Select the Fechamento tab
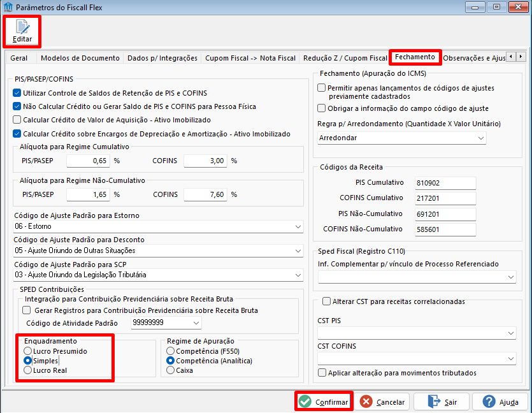Screen dimensions: 532x413 [415, 57]
